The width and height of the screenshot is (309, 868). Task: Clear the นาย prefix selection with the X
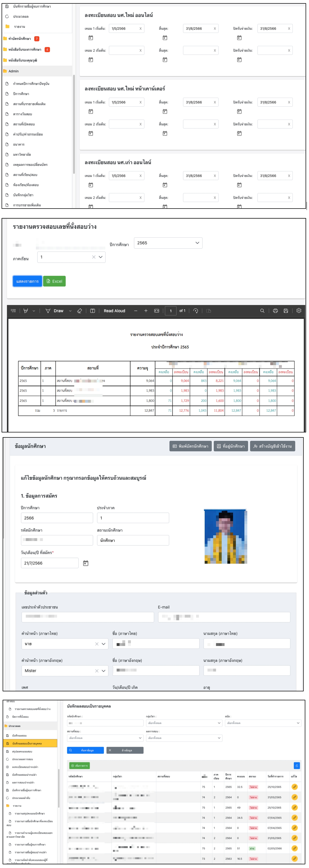coord(97,644)
